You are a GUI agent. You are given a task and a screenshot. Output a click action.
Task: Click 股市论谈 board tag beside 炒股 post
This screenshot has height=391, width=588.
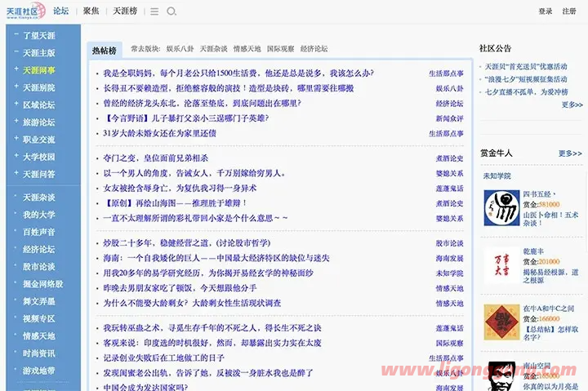tap(450, 243)
